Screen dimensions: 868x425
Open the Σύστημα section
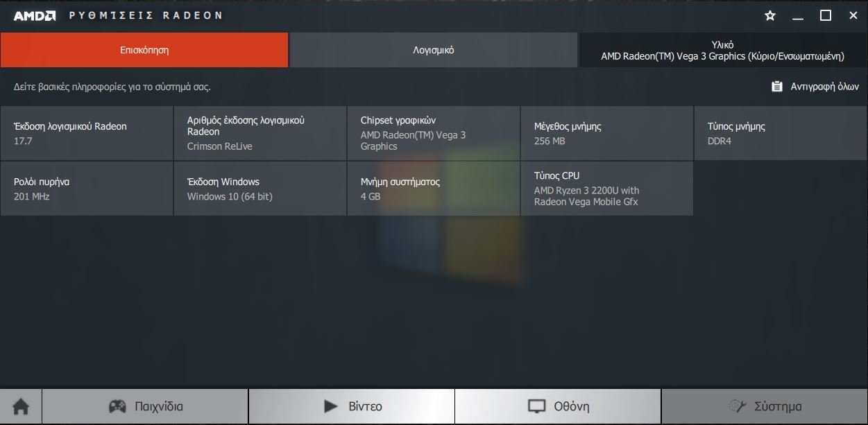pyautogui.click(x=765, y=406)
